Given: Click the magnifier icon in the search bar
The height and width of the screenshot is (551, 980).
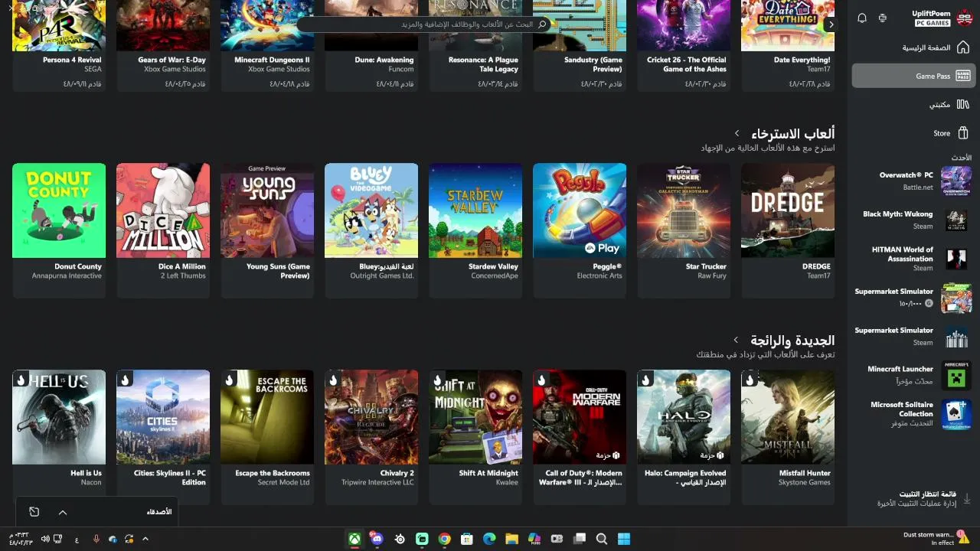Looking at the screenshot, I should coord(542,24).
